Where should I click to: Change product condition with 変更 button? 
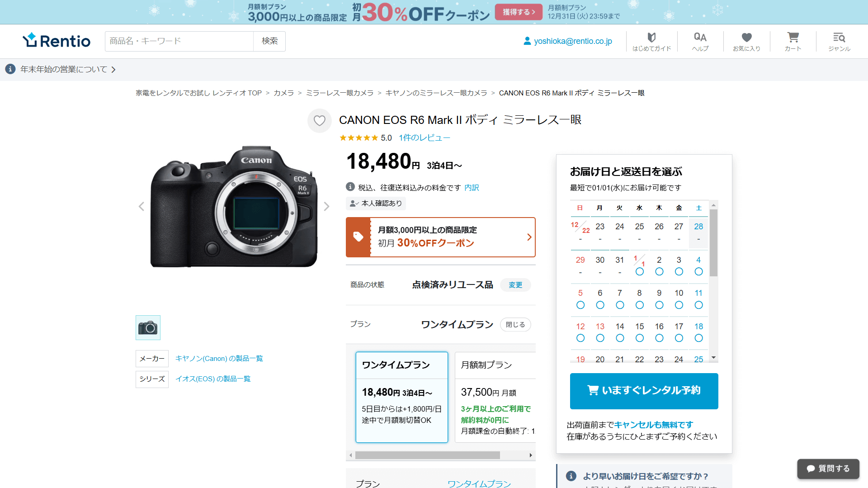(515, 285)
